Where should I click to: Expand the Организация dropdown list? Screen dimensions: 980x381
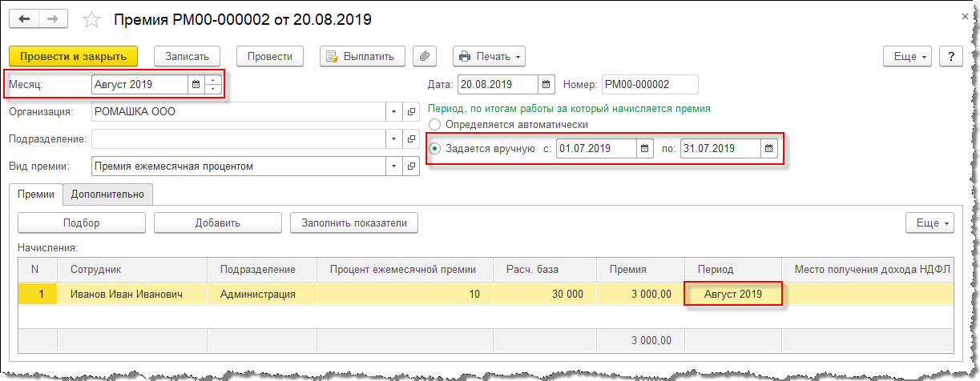coord(394,112)
